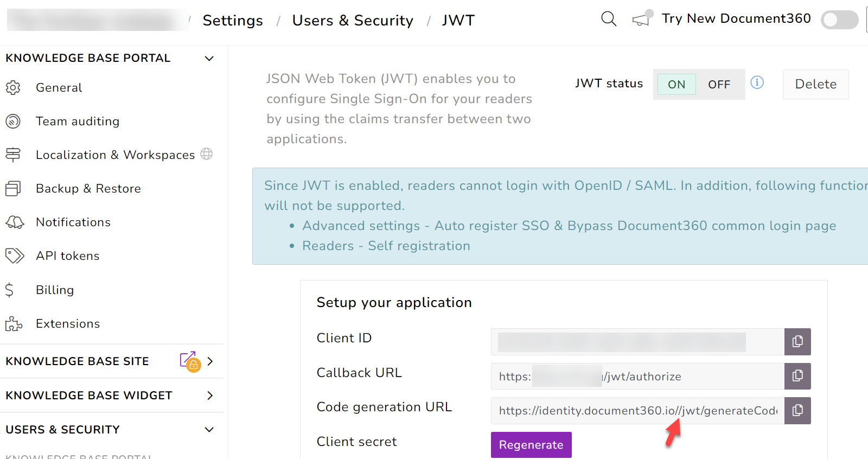This screenshot has height=459, width=868.
Task: Collapse the Knowledge Base Portal section
Action: [209, 58]
